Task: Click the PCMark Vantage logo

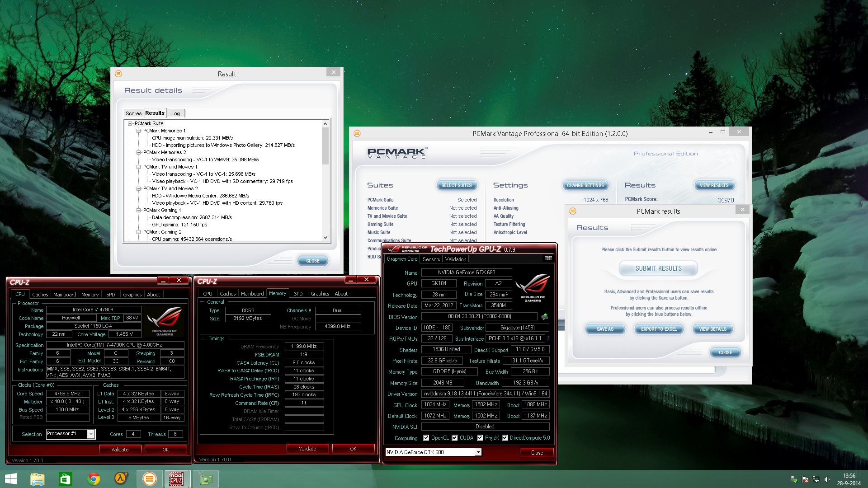Action: tap(397, 153)
